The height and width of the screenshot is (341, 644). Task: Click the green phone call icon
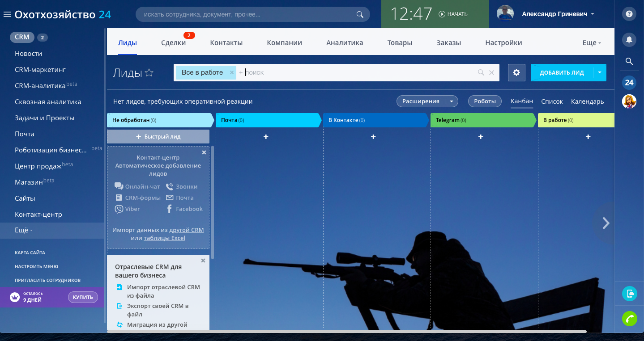(x=629, y=319)
